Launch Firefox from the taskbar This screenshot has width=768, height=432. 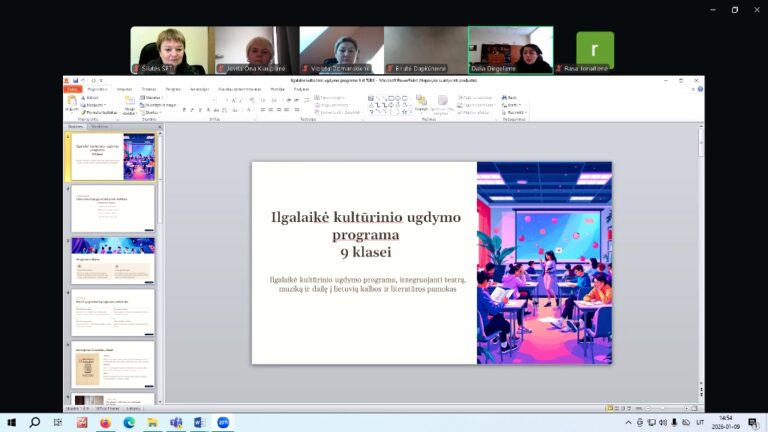[x=105, y=422]
